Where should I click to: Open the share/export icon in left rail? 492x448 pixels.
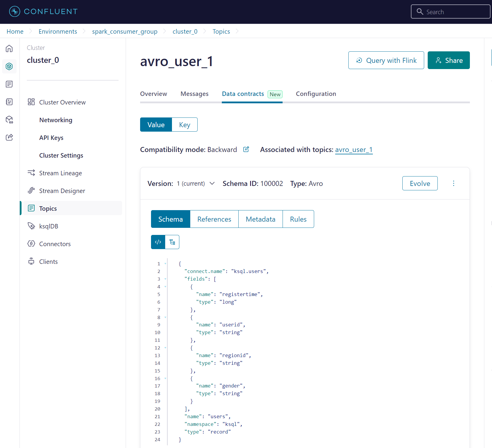coord(9,137)
